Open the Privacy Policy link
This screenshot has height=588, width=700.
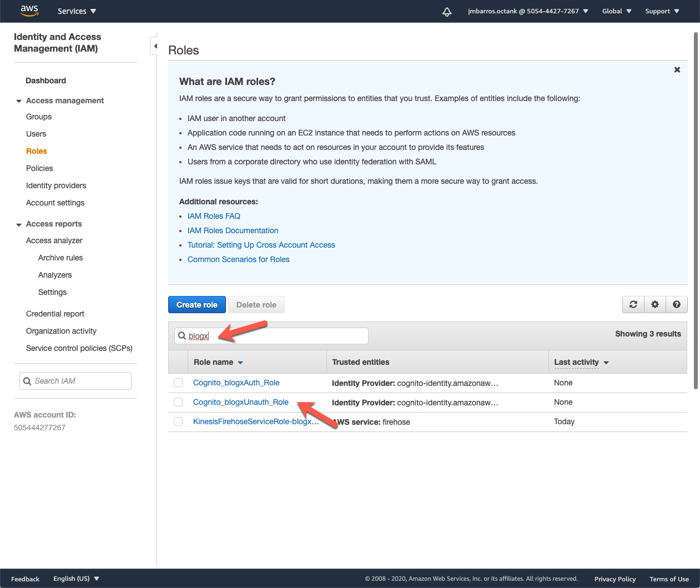[615, 579]
